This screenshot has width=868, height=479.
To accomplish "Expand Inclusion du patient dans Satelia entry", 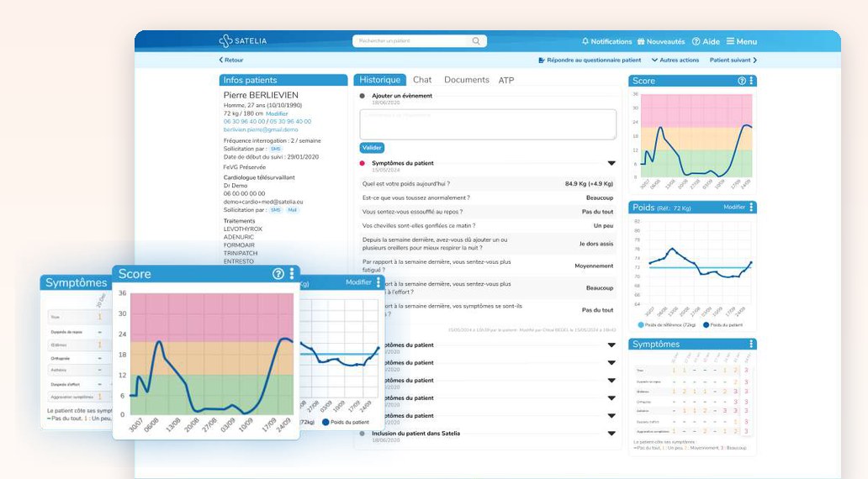I will coord(611,434).
